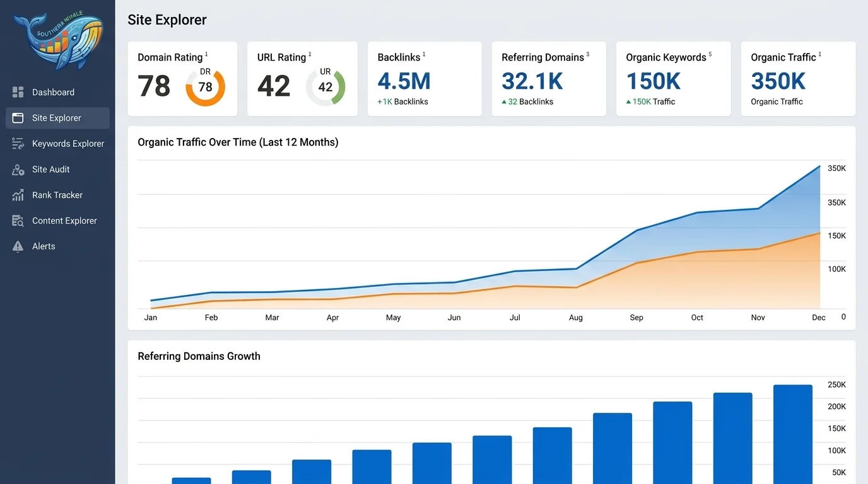Click the 0 label on traffic chart axis
Image resolution: width=868 pixels, height=484 pixels.
click(x=843, y=317)
